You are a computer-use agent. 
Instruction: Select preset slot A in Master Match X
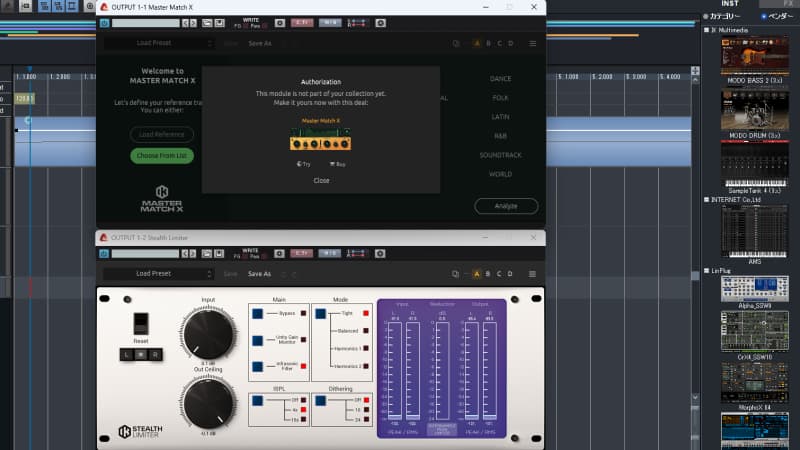(x=477, y=43)
